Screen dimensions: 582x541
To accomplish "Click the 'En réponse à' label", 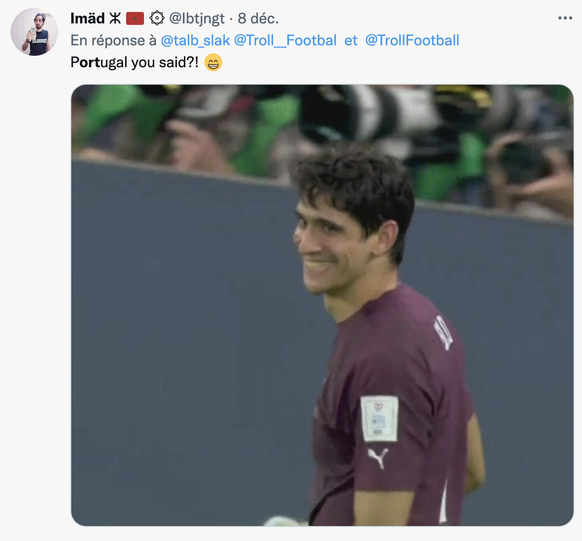I will 114,40.
